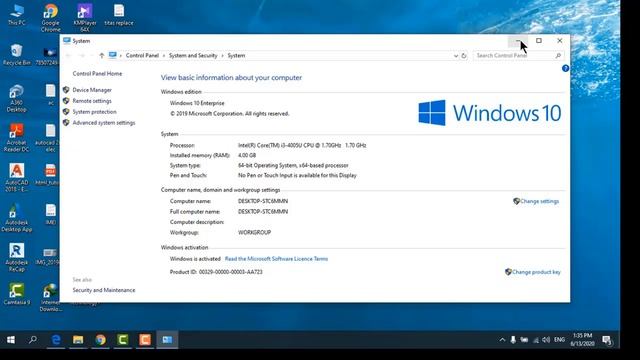The width and height of the screenshot is (640, 360).
Task: Open Device Manager link
Action: [x=92, y=90]
